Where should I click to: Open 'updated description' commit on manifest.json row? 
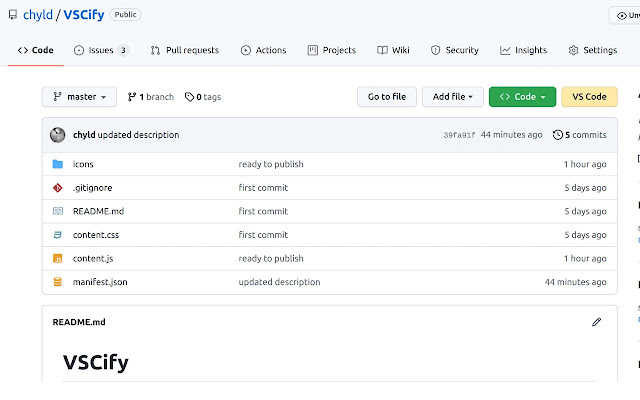(x=280, y=282)
